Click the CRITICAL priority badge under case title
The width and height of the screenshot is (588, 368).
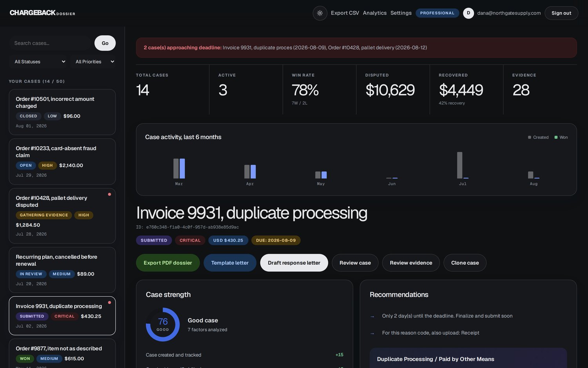tap(190, 240)
